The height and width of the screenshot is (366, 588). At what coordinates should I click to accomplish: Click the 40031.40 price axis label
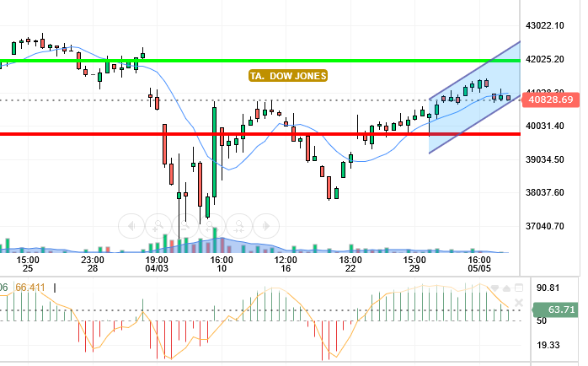click(x=545, y=126)
